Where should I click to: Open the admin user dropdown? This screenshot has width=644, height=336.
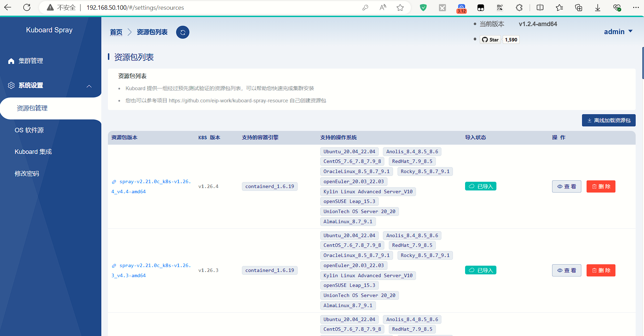tap(618, 32)
